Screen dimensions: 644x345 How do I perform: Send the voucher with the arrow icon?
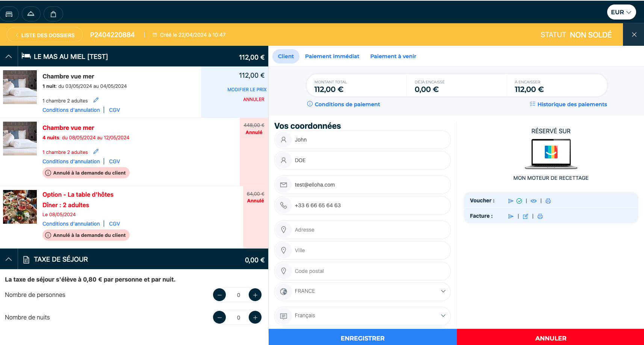point(511,201)
